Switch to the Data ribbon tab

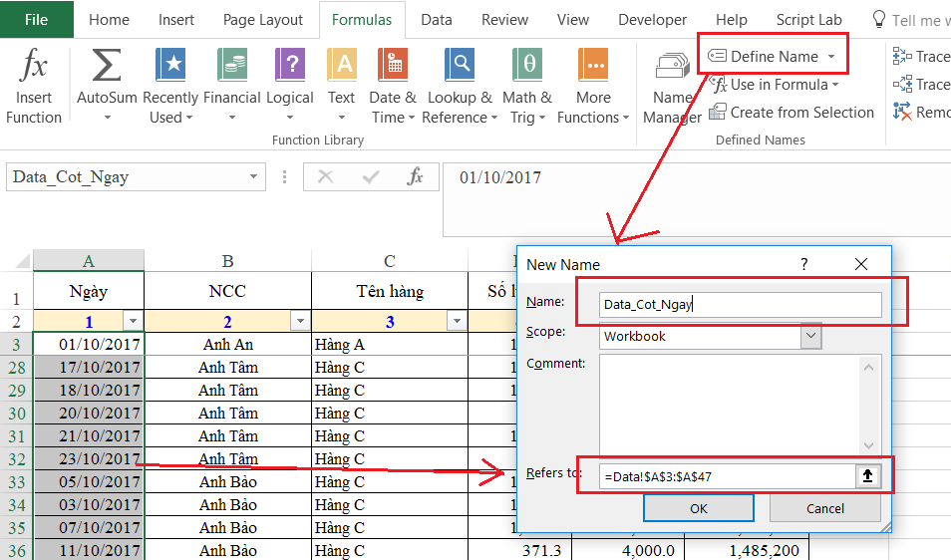pyautogui.click(x=436, y=19)
